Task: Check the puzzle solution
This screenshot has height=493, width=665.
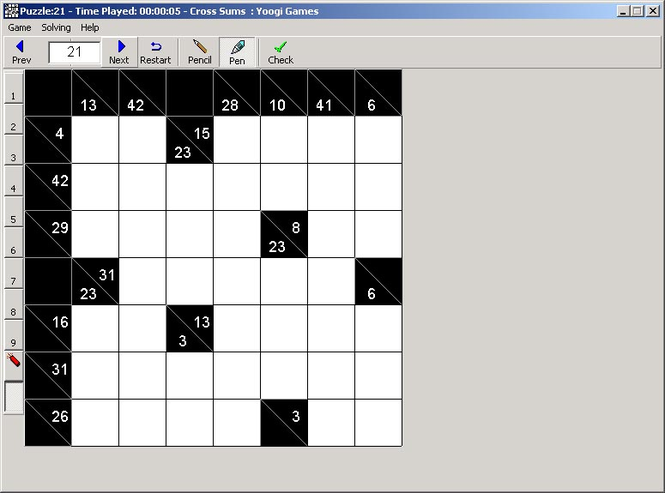Action: pos(280,52)
